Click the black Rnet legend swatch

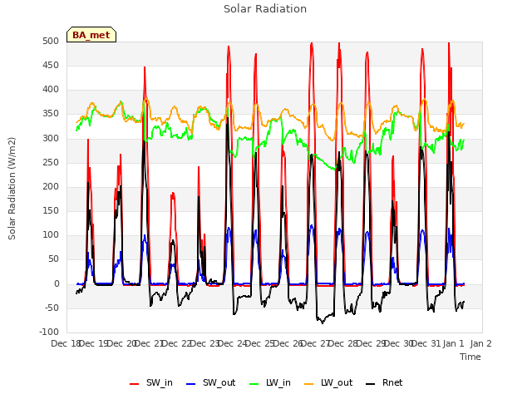(x=371, y=384)
